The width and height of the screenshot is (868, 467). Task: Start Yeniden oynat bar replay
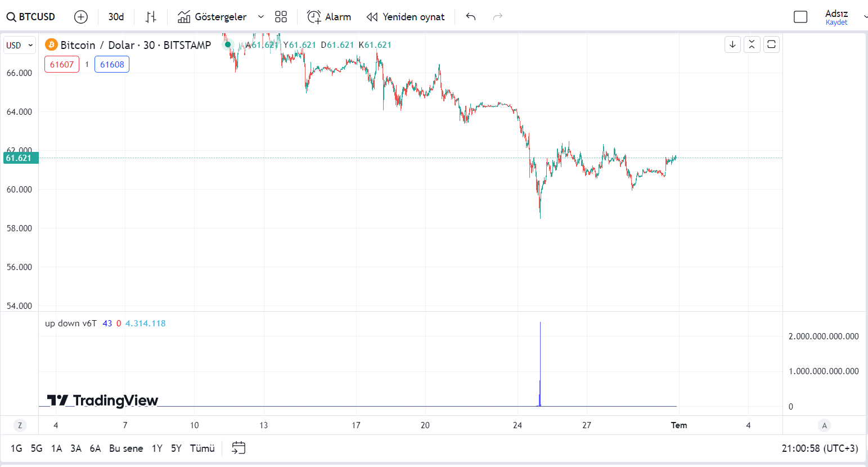pos(406,17)
